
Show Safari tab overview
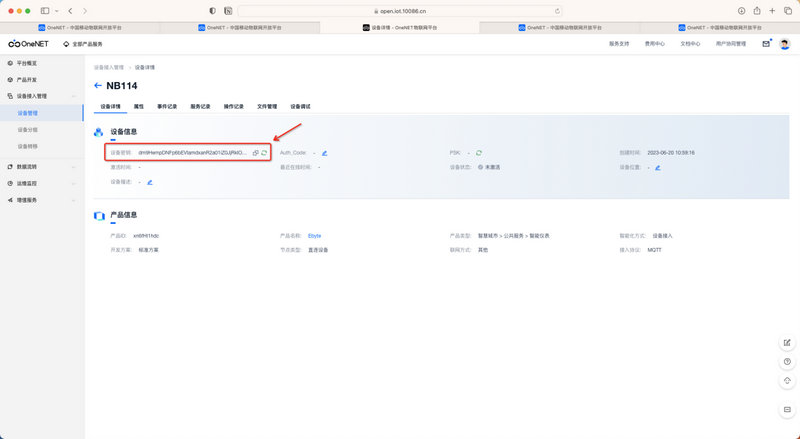(788, 11)
